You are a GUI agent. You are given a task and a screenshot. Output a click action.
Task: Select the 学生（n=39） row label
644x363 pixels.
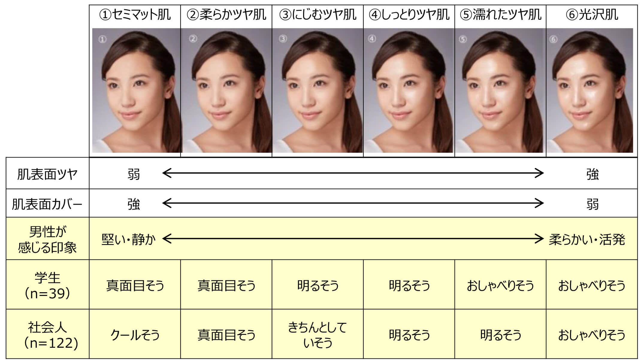(x=47, y=286)
